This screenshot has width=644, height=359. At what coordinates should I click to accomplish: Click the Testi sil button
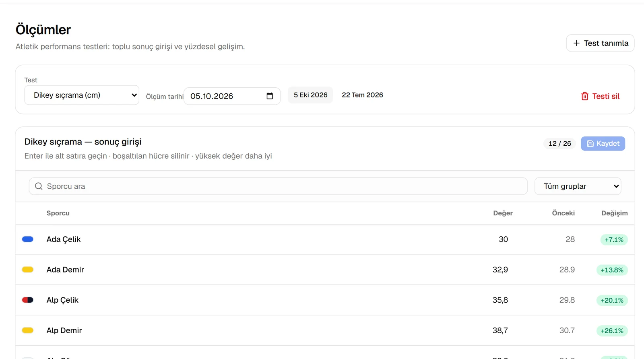pyautogui.click(x=600, y=96)
